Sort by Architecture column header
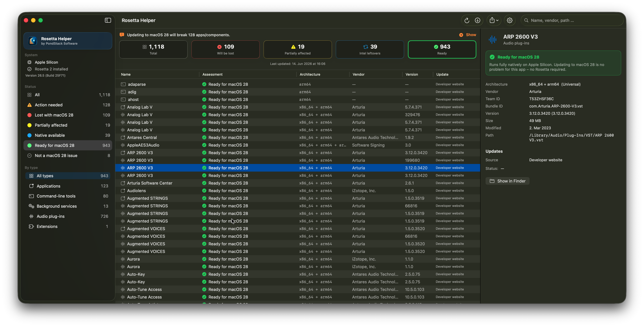644x327 pixels. 310,74
